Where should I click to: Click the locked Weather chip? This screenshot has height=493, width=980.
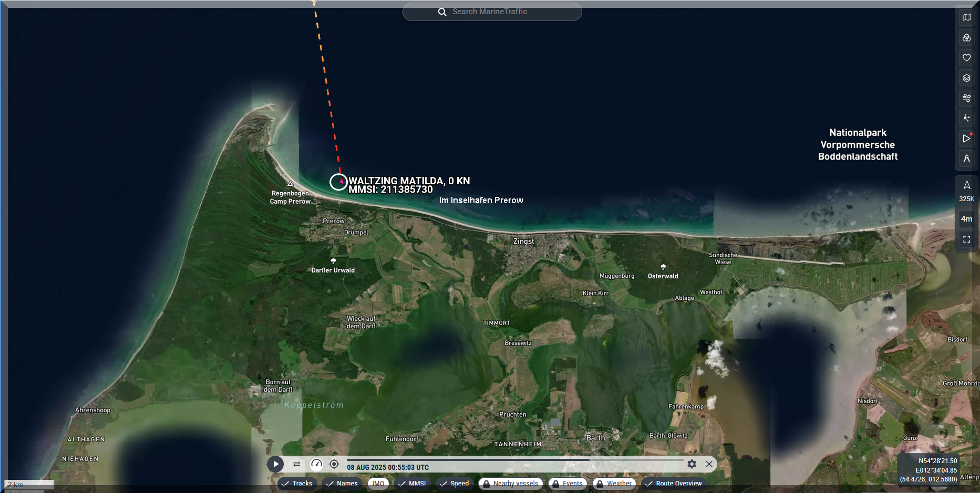(x=614, y=484)
